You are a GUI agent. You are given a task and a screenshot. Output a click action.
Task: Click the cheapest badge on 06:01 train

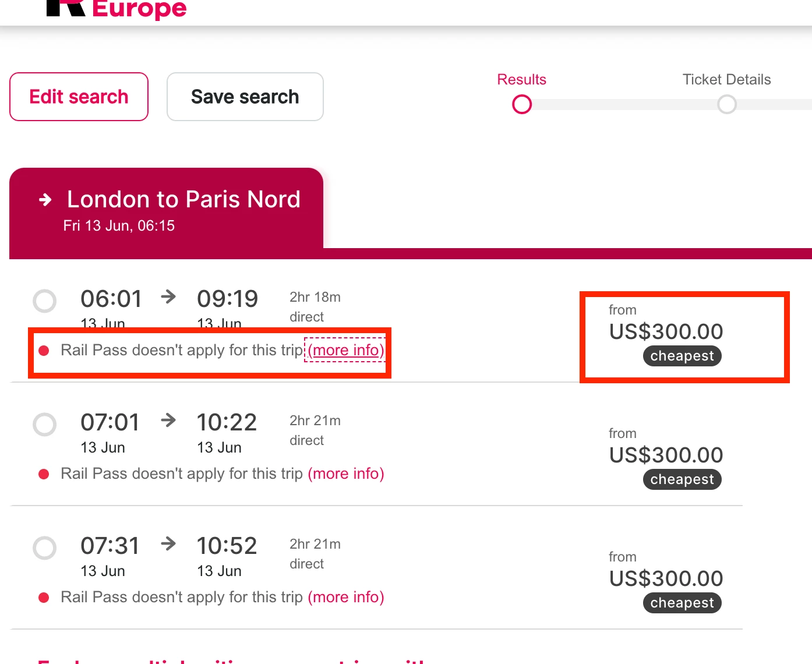(x=682, y=356)
